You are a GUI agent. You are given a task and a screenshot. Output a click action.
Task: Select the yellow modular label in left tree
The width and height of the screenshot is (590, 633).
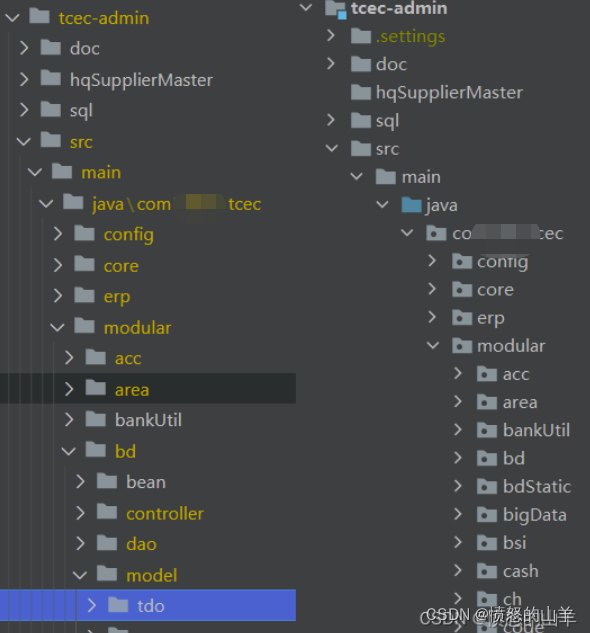click(138, 328)
